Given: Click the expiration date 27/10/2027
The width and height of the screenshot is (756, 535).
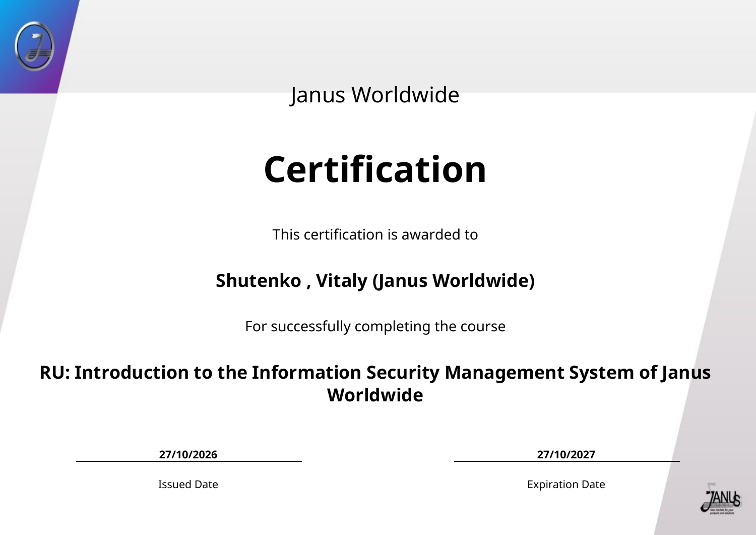Looking at the screenshot, I should (x=566, y=454).
